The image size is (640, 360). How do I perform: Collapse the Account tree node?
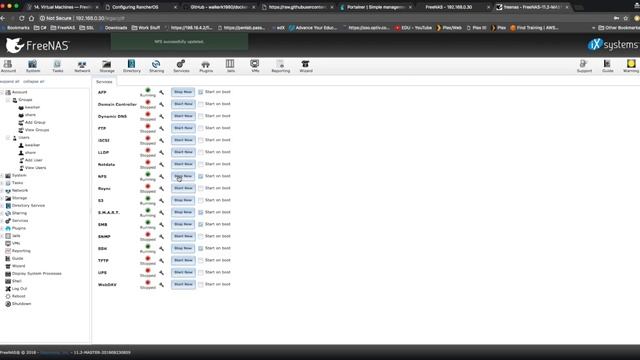[2, 92]
